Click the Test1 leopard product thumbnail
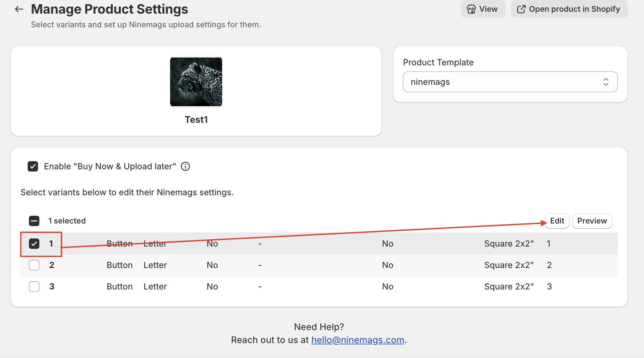Image resolution: width=644 pixels, height=358 pixels. pyautogui.click(x=196, y=82)
